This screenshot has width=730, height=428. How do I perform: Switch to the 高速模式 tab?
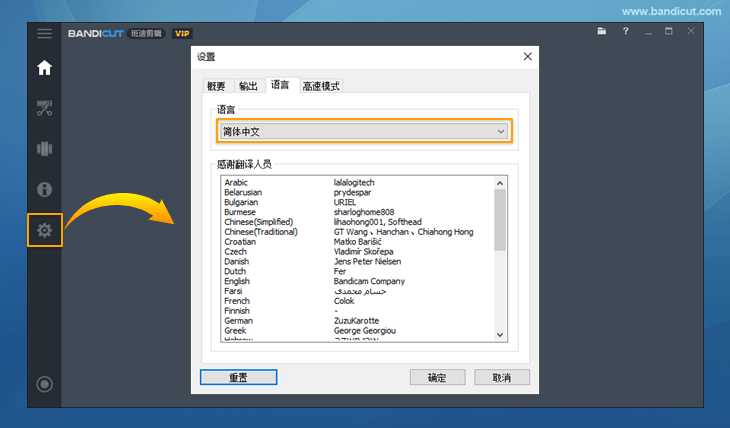click(x=321, y=86)
